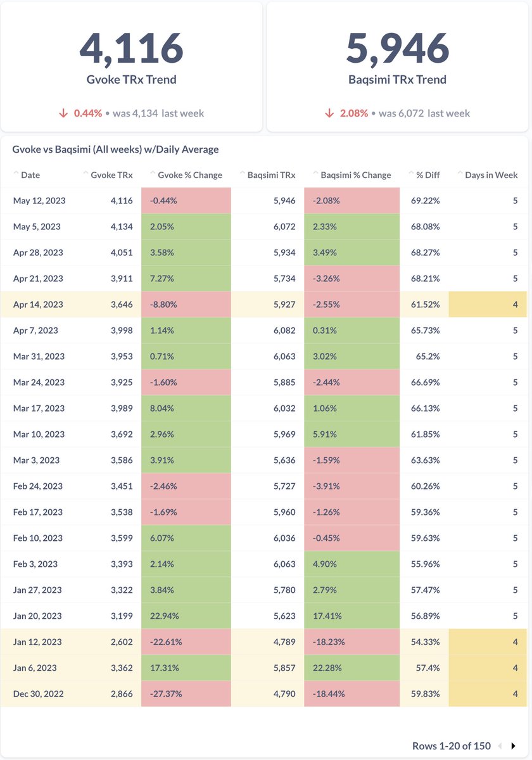Select the May 12, 2023 date cell
This screenshot has width=532, height=760.
click(39, 201)
